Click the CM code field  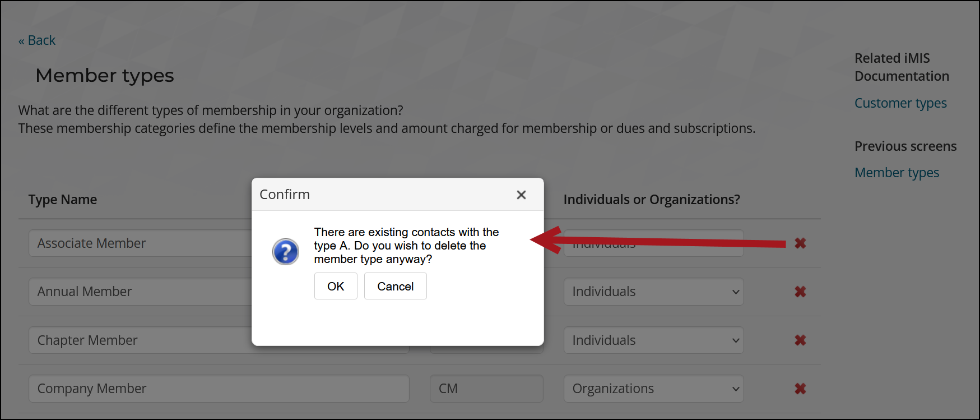tap(486, 389)
